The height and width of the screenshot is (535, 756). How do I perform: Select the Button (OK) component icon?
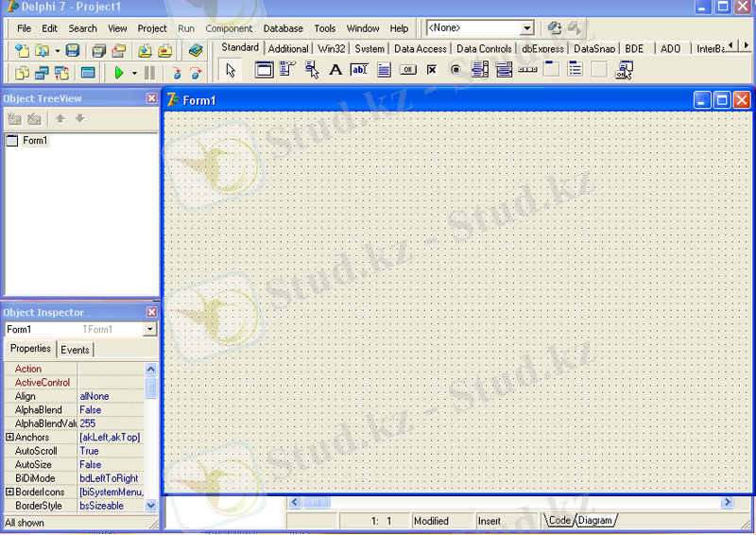[x=408, y=70]
